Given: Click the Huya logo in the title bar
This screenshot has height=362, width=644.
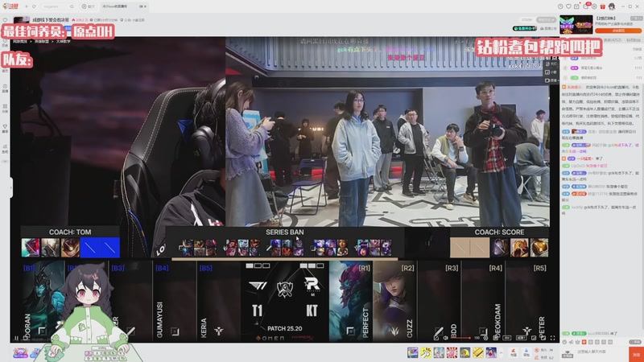Looking at the screenshot, I should pos(10,6).
